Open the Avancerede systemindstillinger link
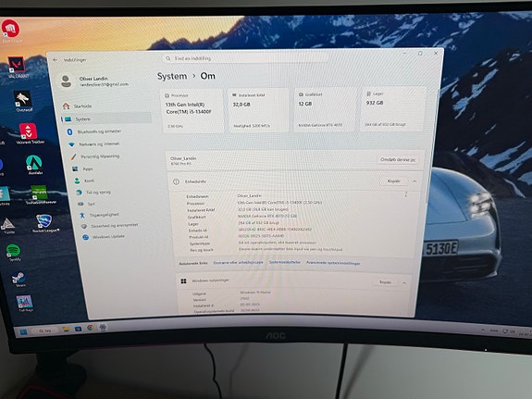Screen dimensions: 532x399 (x=333, y=263)
